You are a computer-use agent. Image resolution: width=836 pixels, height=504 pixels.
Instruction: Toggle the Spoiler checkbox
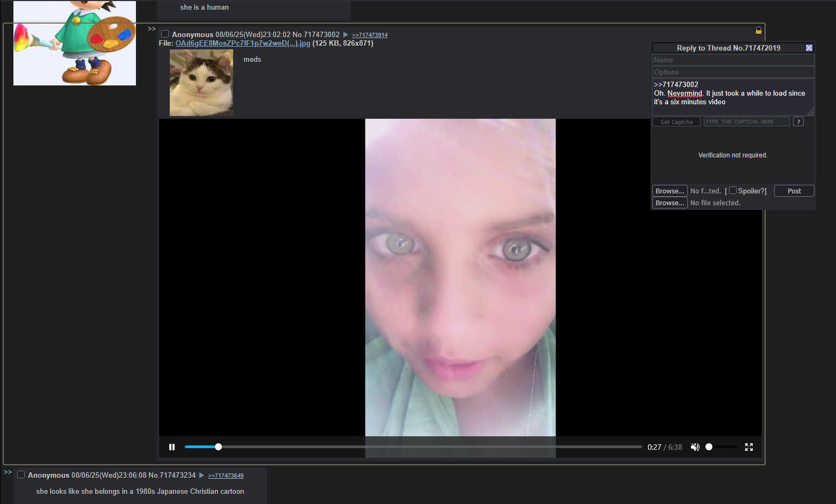coord(732,191)
